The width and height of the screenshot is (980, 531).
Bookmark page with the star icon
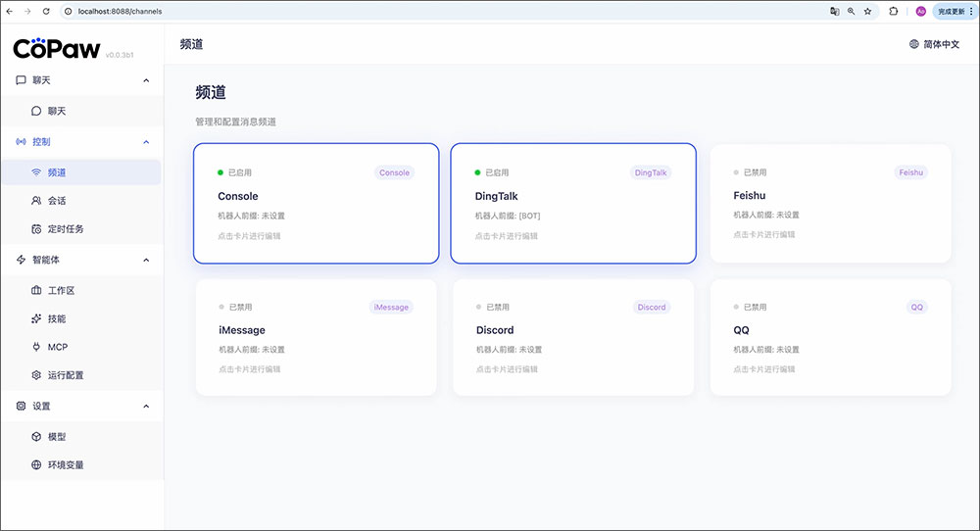pos(867,11)
